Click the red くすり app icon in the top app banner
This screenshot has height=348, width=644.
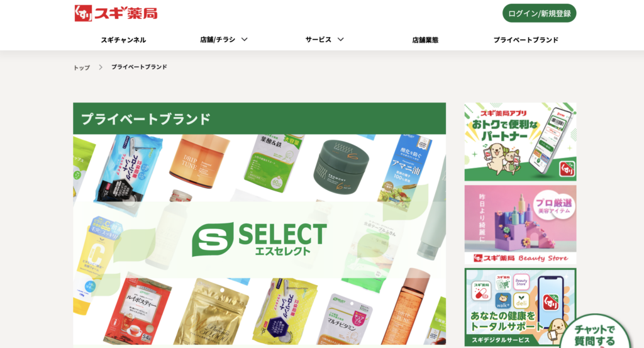pos(567,169)
